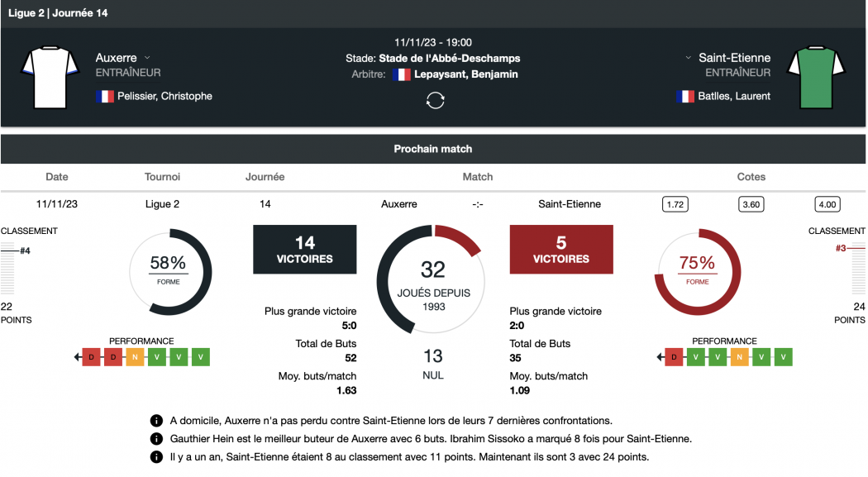Click the left arrow of Auxerre performance strip
Screen dimensions: 868x477
tap(78, 357)
